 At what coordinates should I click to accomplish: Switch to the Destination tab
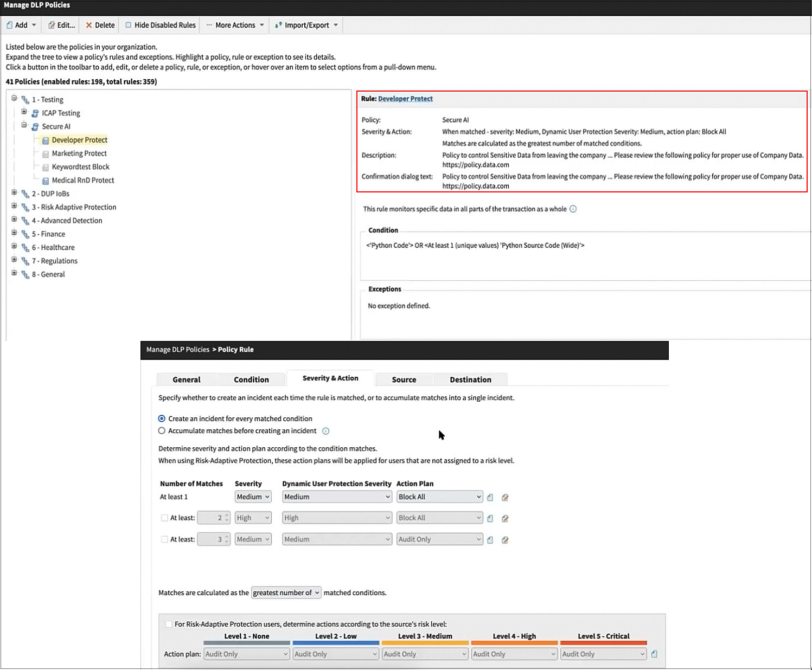coord(470,379)
